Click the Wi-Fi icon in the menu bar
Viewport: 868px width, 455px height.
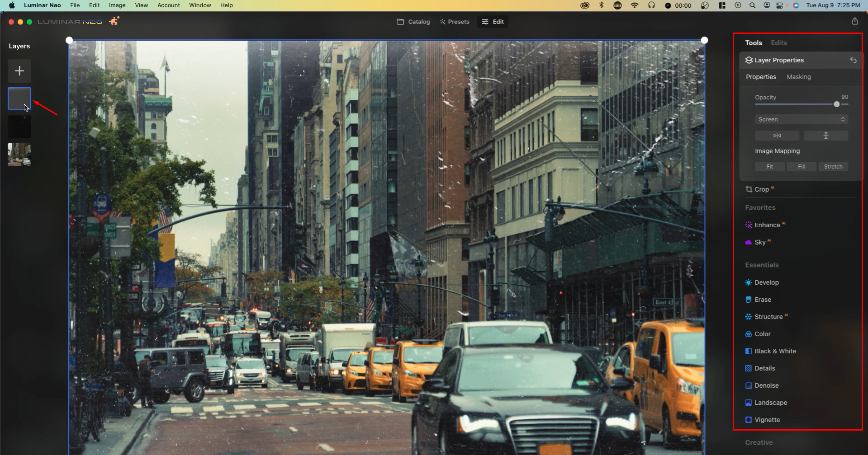click(x=635, y=5)
